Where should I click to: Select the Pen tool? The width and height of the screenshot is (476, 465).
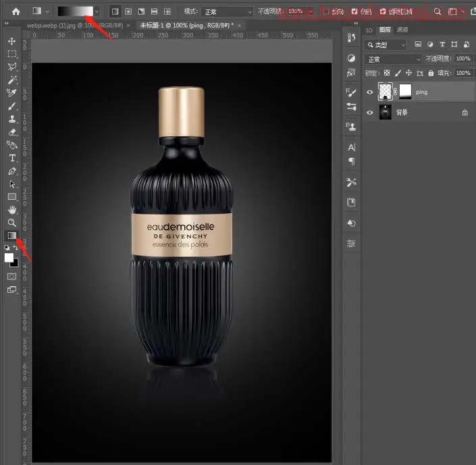pyautogui.click(x=12, y=171)
